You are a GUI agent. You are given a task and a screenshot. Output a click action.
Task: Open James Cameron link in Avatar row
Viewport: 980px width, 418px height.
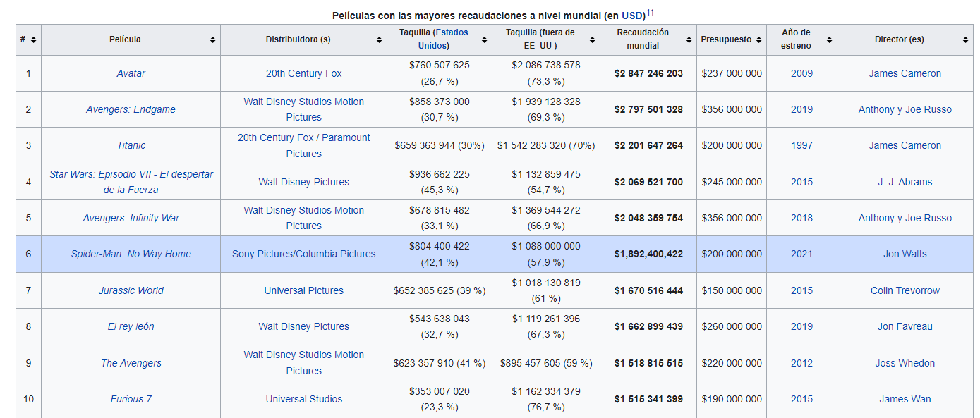pos(905,73)
